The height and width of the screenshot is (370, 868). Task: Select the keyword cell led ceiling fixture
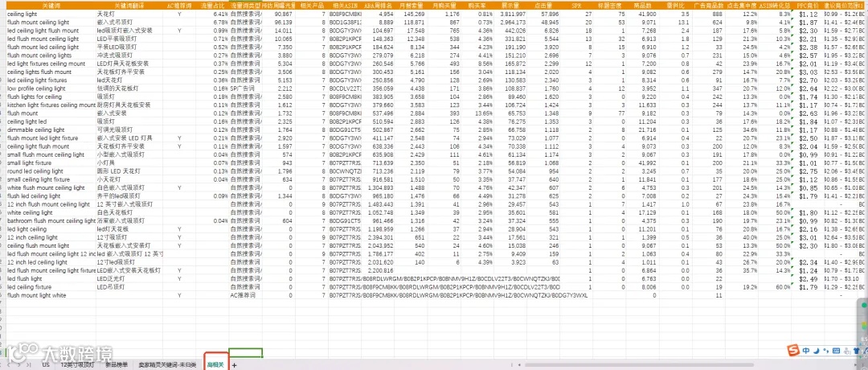tap(51, 287)
